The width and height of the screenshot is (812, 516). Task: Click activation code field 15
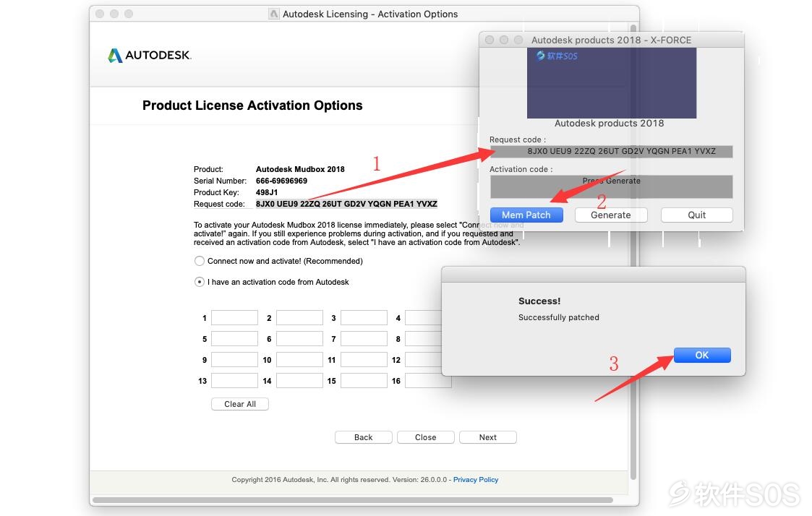point(364,381)
